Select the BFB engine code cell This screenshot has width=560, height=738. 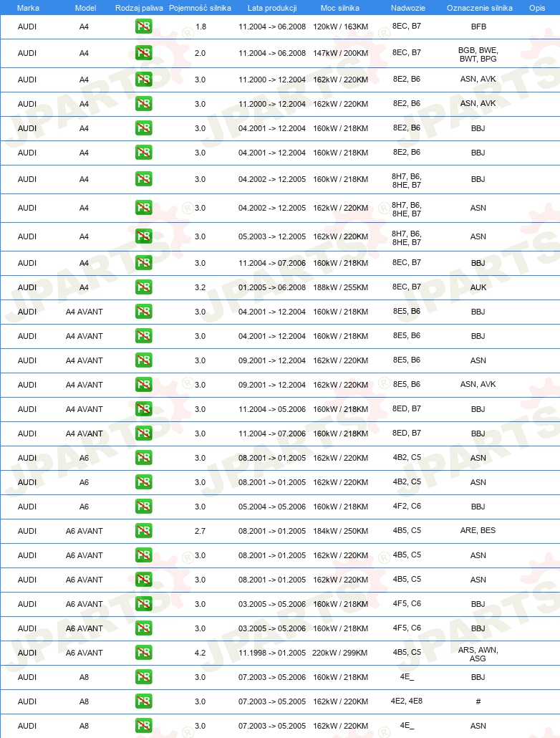478,27
